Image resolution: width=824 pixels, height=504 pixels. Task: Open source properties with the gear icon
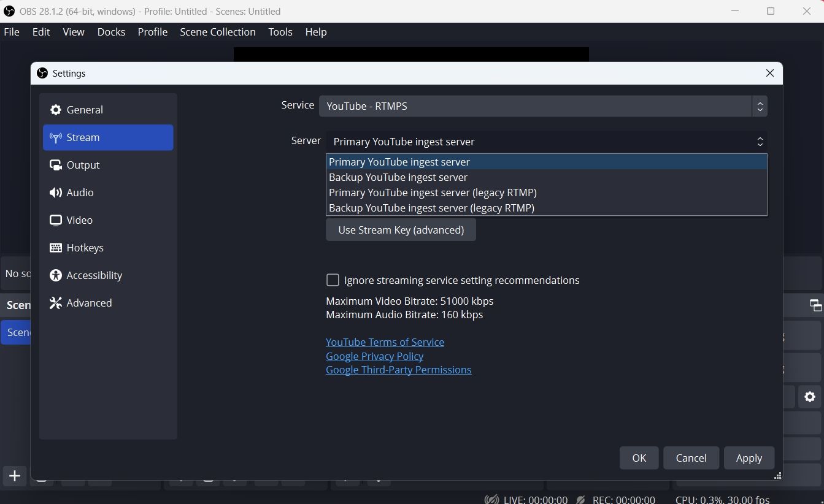tap(809, 397)
